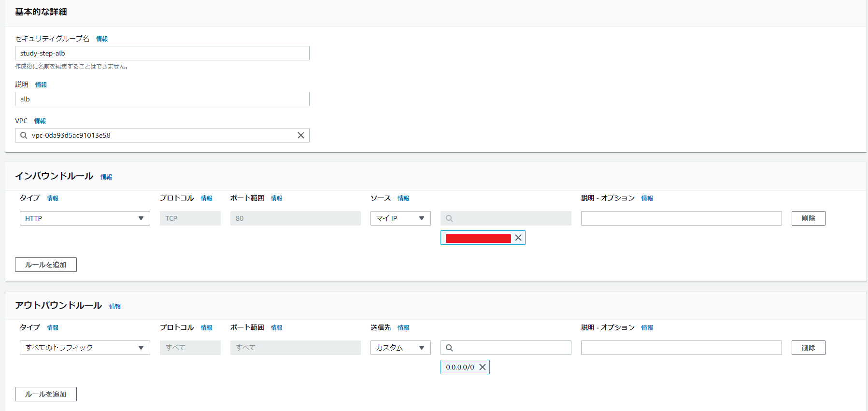Open the outbound type dropdown すべてのトラフィック
This screenshot has width=868, height=411.
click(85, 348)
